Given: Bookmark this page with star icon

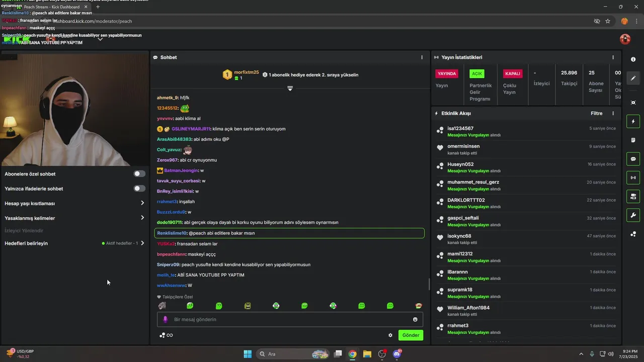Looking at the screenshot, I should [x=608, y=21].
